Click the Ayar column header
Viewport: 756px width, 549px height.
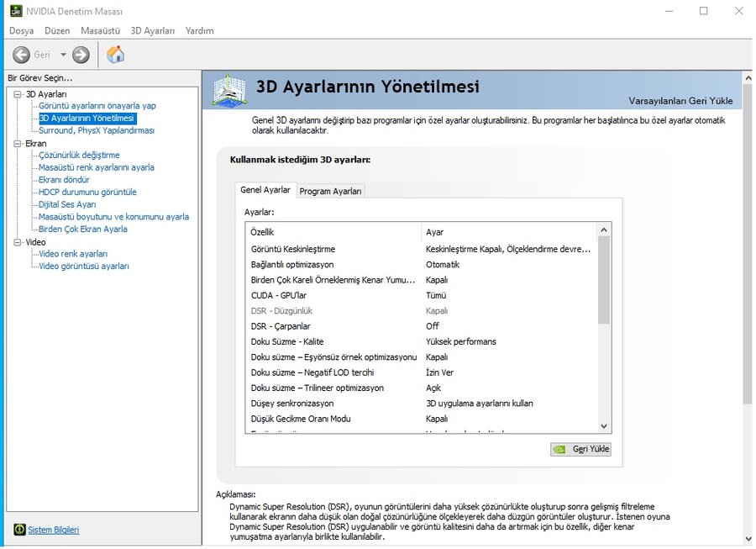(x=509, y=232)
